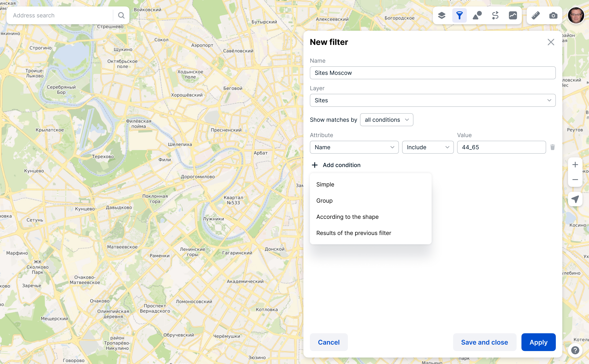
Task: Select the ruler measurement tool
Action: pyautogui.click(x=536, y=15)
